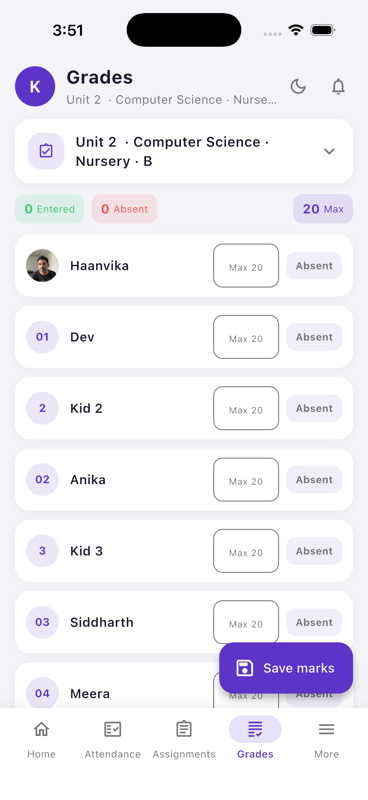Image resolution: width=368 pixels, height=800 pixels.
Task: Open notifications bell icon
Action: (338, 86)
